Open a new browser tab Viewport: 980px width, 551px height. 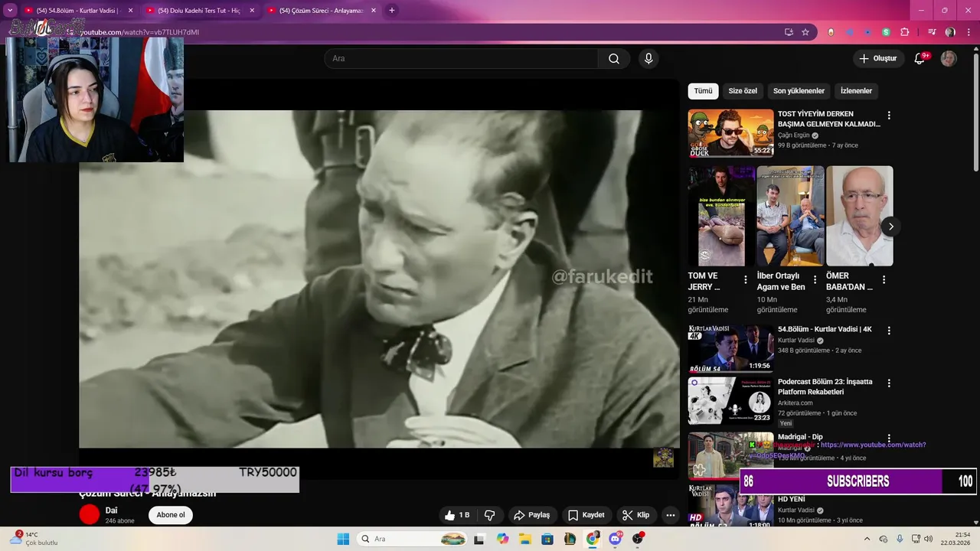coord(392,11)
